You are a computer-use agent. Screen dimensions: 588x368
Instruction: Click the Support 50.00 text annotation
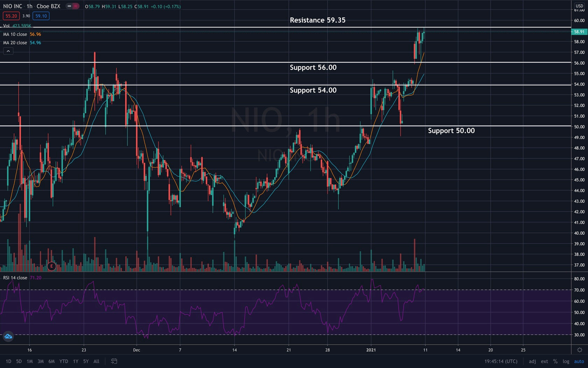pyautogui.click(x=451, y=130)
